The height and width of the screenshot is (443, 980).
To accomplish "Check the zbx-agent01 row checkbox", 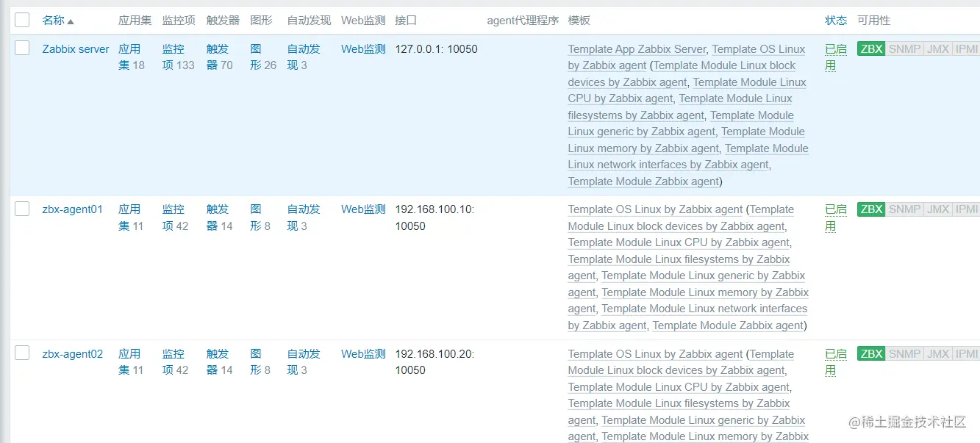I will pyautogui.click(x=22, y=209).
